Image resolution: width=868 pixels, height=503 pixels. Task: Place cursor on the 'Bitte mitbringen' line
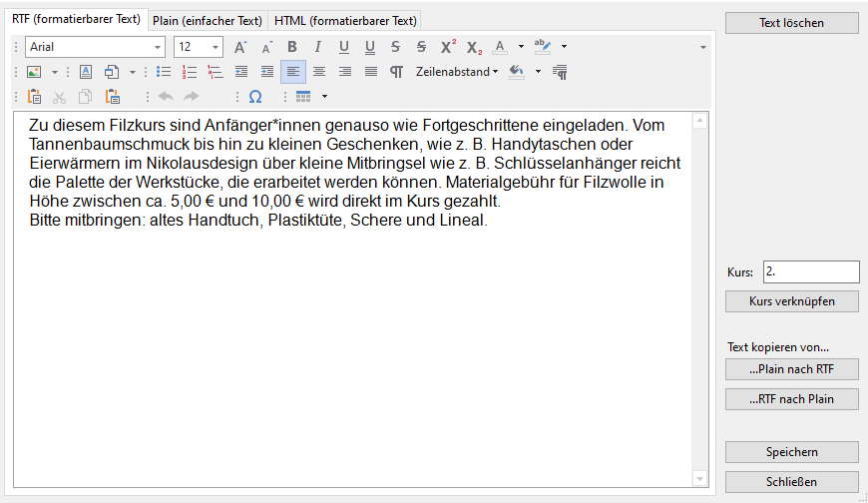pyautogui.click(x=258, y=221)
